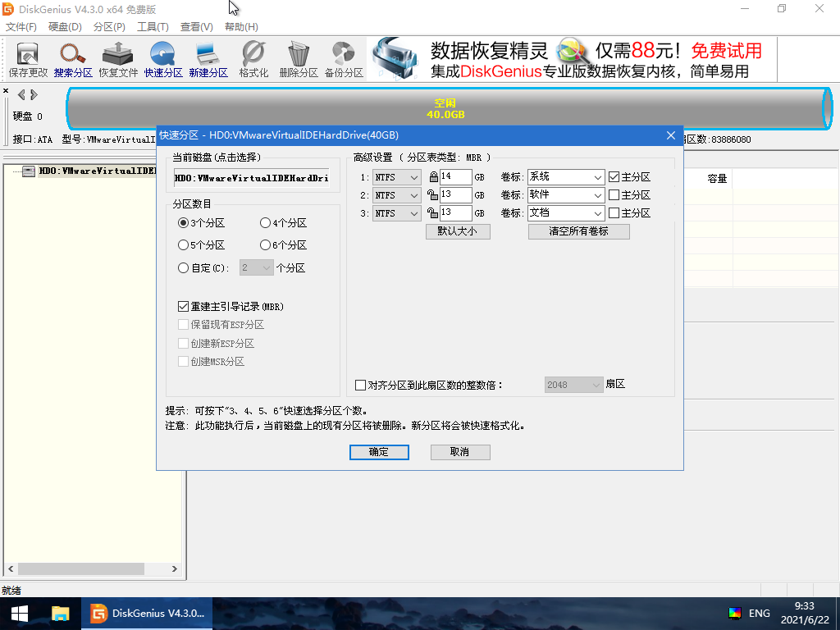
Task: Open the File (文件) menu
Action: click(21, 27)
